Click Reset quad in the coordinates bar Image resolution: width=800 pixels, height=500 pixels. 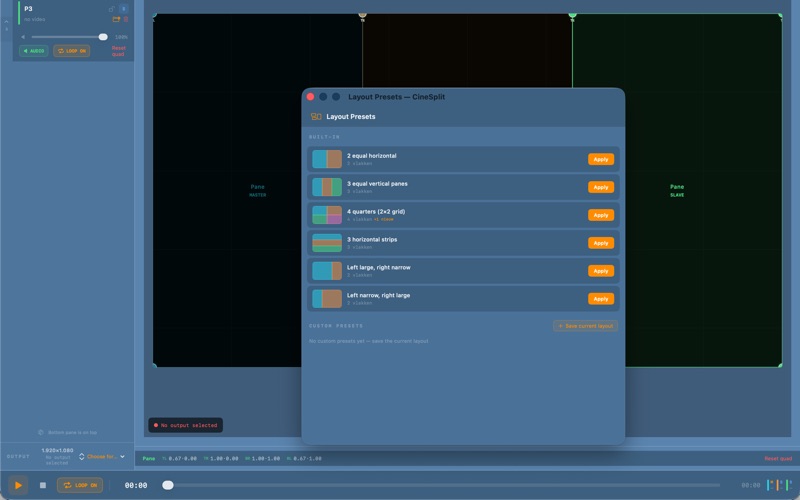point(778,459)
